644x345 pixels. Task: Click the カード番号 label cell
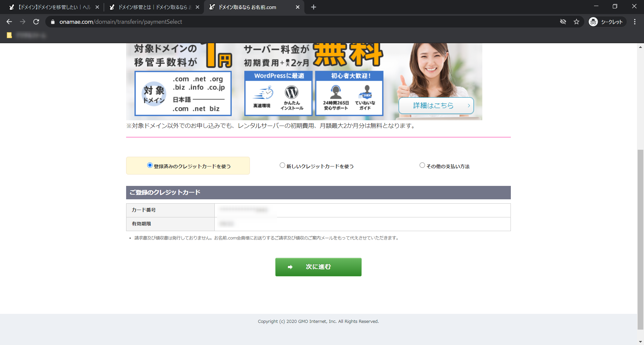170,210
